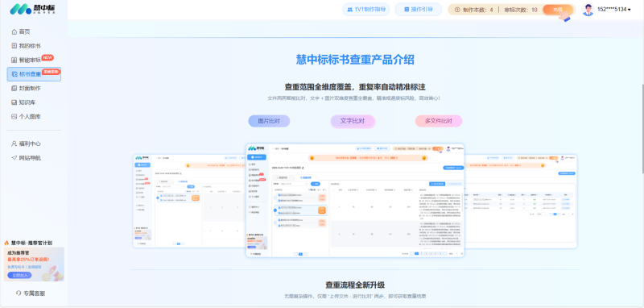Switch to the 多文件比对 tab

point(438,121)
